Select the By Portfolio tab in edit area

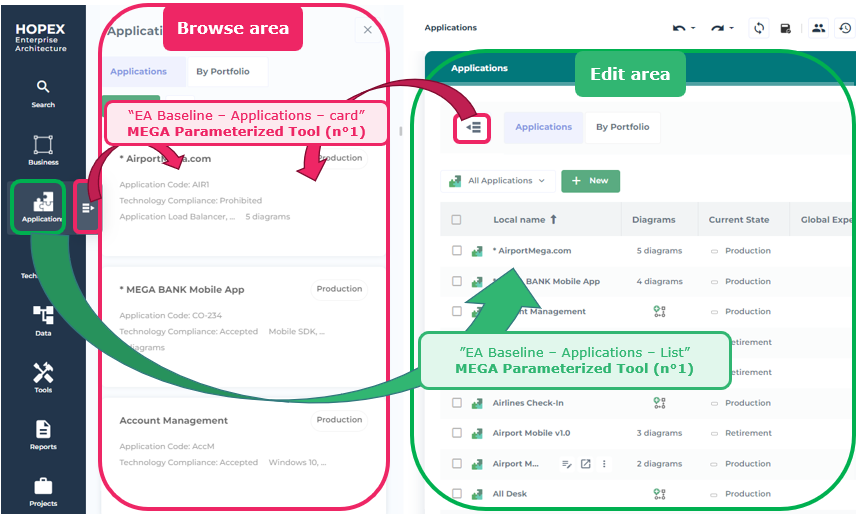(622, 127)
